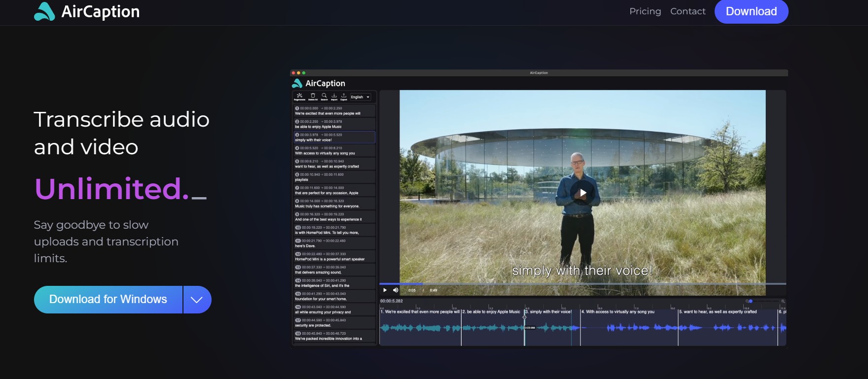
Task: Select caption 14 'the intelligence of Siri, and it's the'
Action: [335, 283]
